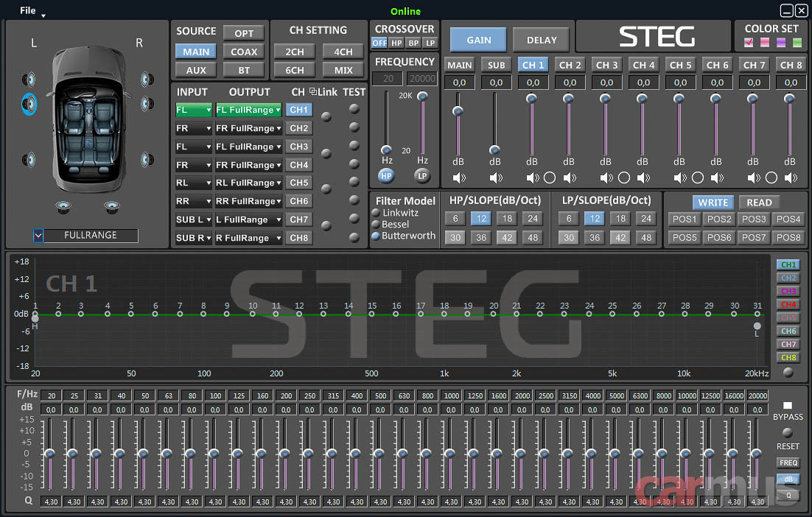Click the FREQ button
812x517 pixels.
point(788,463)
